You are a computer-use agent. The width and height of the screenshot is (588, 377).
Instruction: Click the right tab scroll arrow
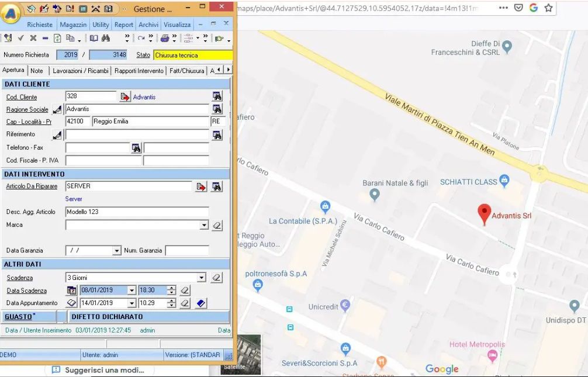tap(229, 70)
